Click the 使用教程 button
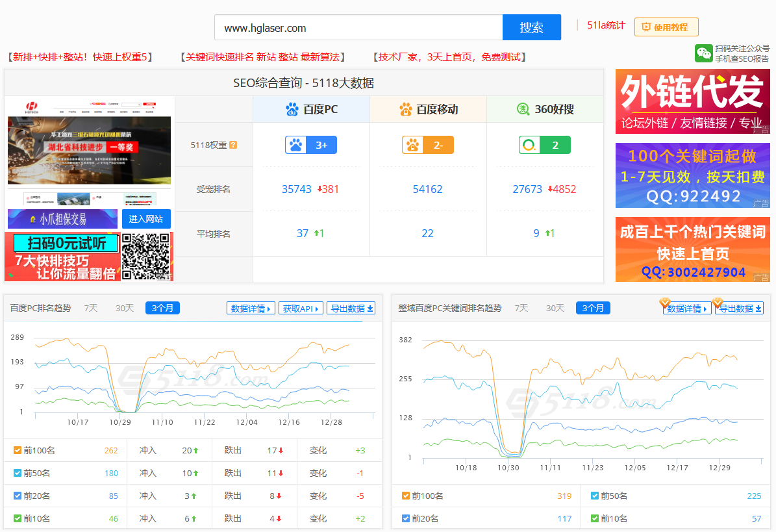The height and width of the screenshot is (532, 776). click(666, 27)
